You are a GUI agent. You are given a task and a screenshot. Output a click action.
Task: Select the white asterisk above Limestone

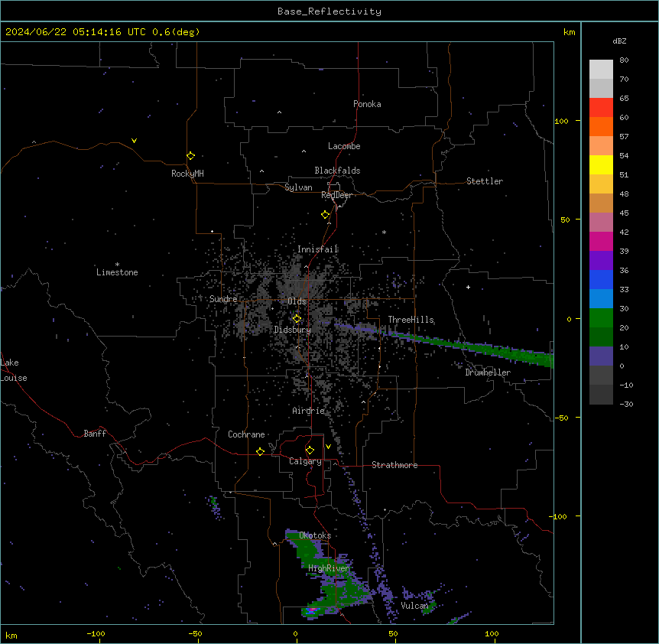(117, 265)
